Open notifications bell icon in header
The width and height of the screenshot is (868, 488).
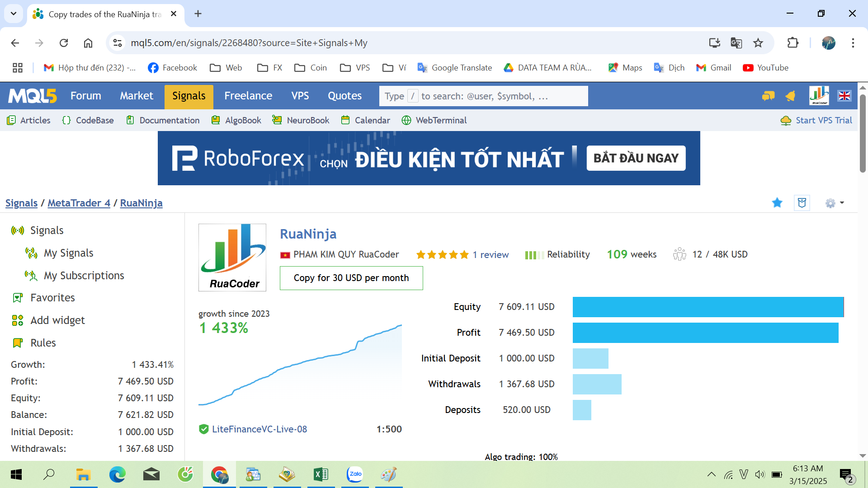click(790, 96)
